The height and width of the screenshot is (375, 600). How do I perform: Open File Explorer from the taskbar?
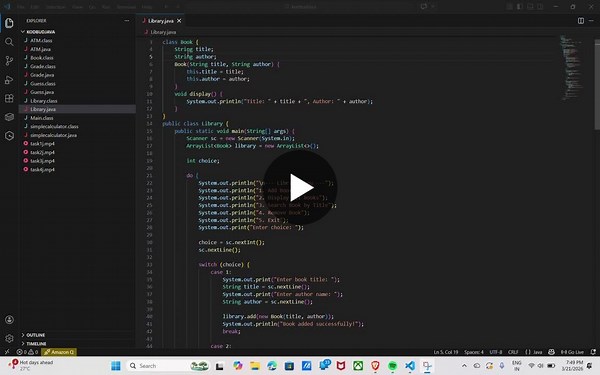point(255,366)
